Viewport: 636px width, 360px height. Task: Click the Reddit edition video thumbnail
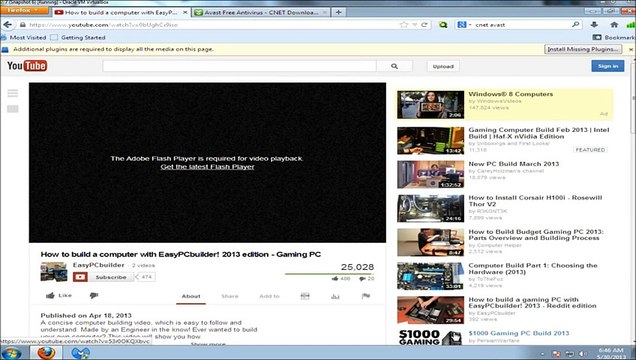pos(430,310)
